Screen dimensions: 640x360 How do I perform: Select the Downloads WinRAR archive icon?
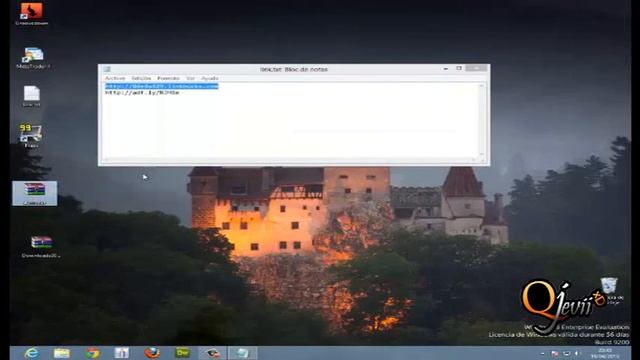click(x=41, y=247)
